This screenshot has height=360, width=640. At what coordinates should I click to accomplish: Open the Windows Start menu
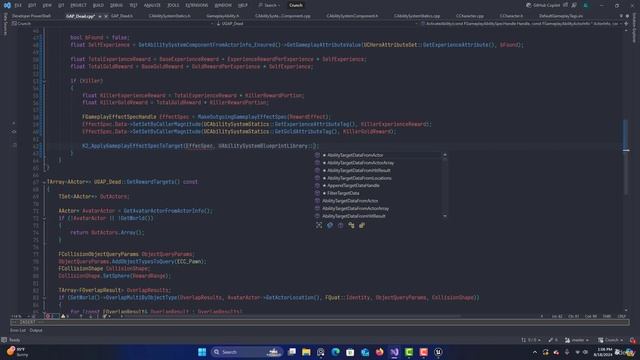tap(202, 352)
